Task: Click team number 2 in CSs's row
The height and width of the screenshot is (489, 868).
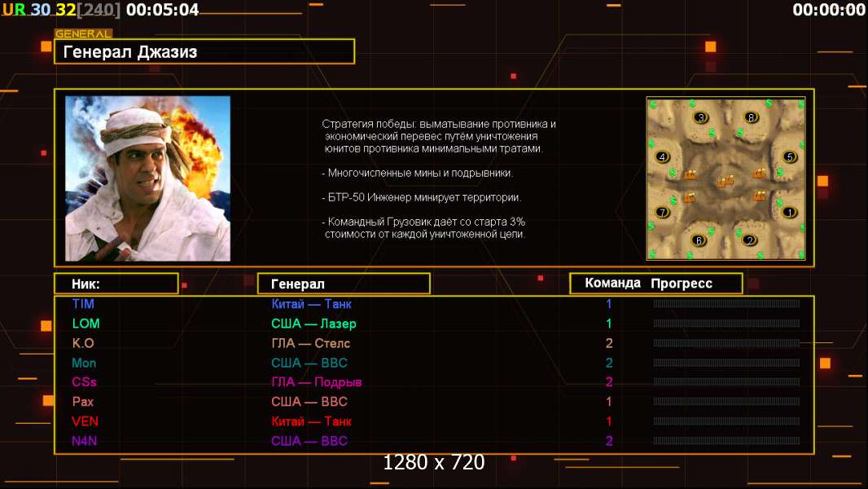Action: point(609,382)
